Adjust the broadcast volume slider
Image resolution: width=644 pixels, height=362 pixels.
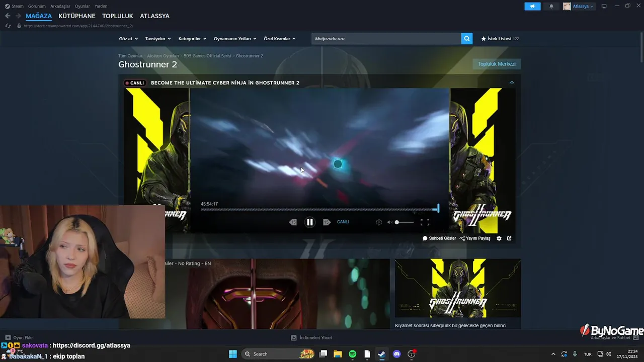(405, 222)
